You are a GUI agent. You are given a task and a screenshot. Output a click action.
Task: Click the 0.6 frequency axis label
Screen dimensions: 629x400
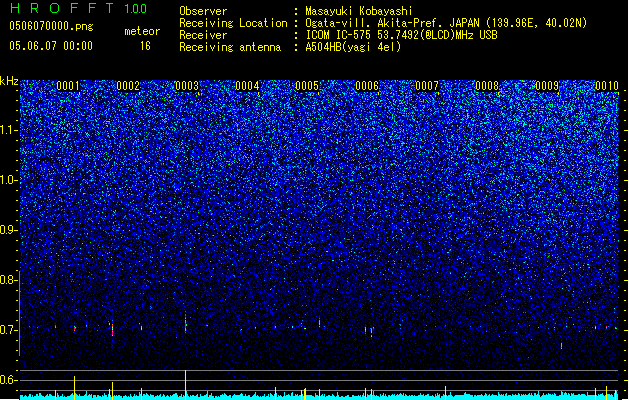click(9, 380)
